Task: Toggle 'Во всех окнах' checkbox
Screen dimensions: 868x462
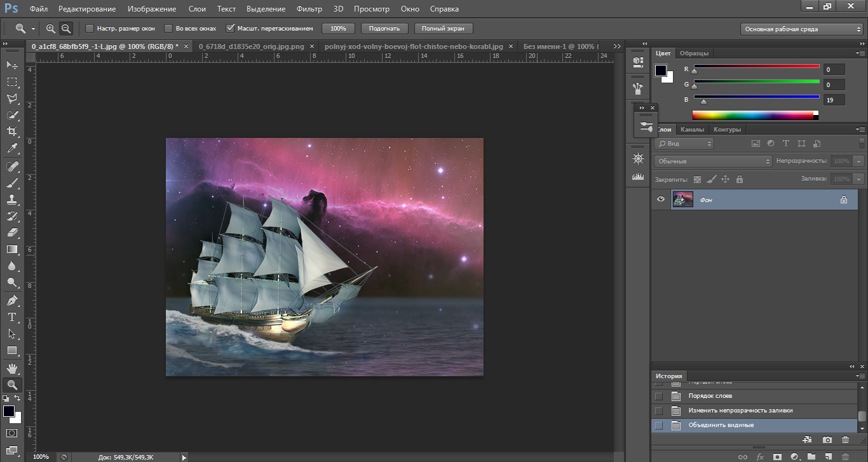Action: pyautogui.click(x=168, y=29)
